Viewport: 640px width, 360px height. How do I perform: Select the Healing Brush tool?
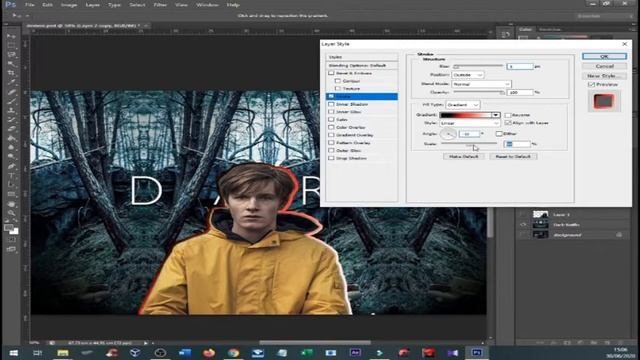11,92
